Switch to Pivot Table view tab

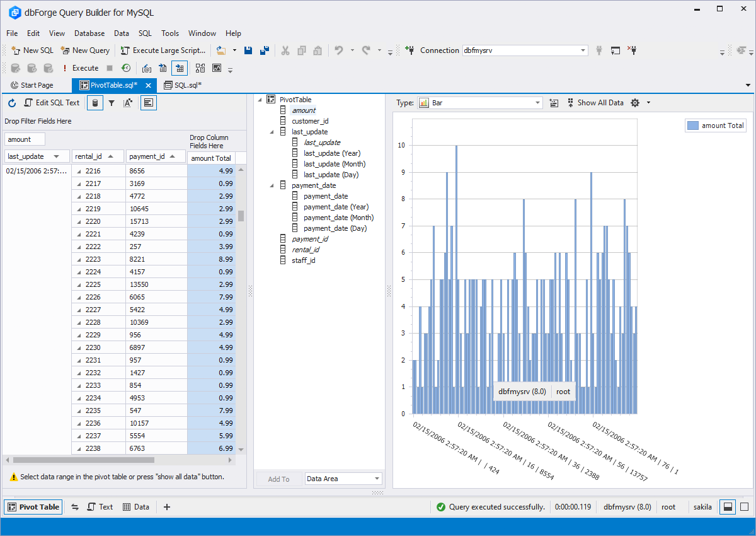pos(33,507)
